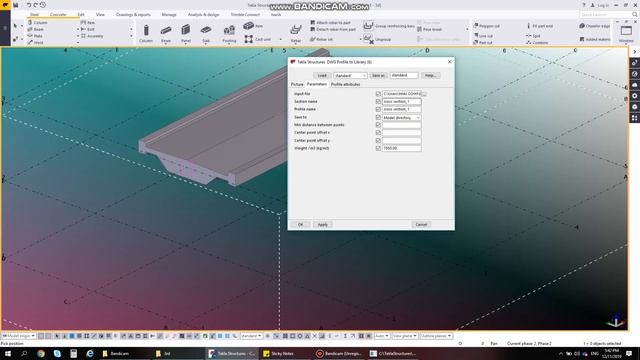Click the Added material tool
The height and width of the screenshot is (360, 640).
point(595,39)
